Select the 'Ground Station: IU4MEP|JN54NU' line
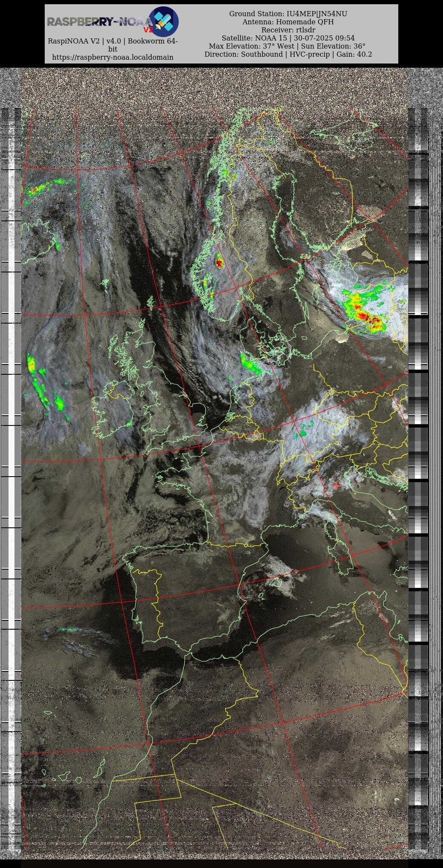Image resolution: width=443 pixels, height=868 pixels. [288, 14]
